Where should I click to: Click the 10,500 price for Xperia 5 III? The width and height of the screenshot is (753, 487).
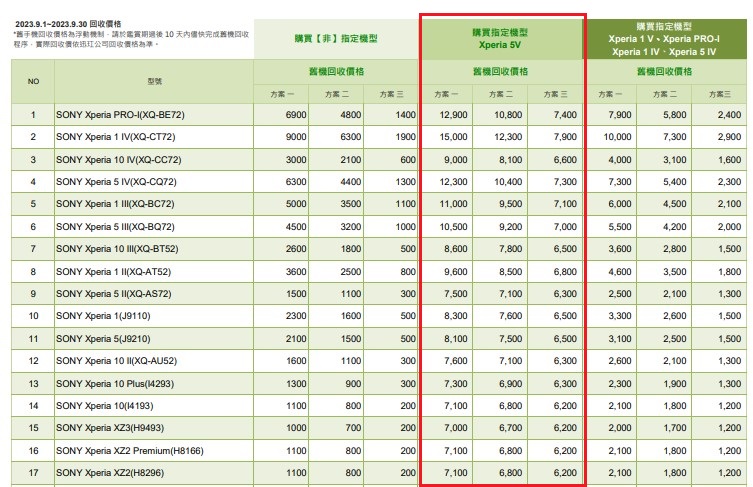pyautogui.click(x=453, y=227)
